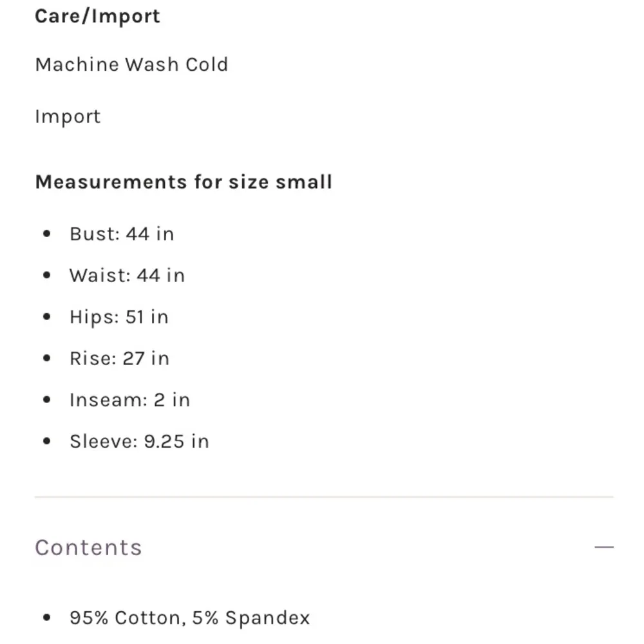644x644 pixels.
Task: Select the Machine Wash Cold text
Action: 131,64
